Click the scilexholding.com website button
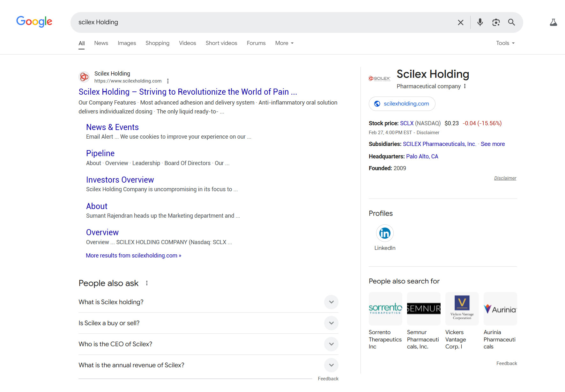This screenshot has height=392, width=565. (402, 104)
